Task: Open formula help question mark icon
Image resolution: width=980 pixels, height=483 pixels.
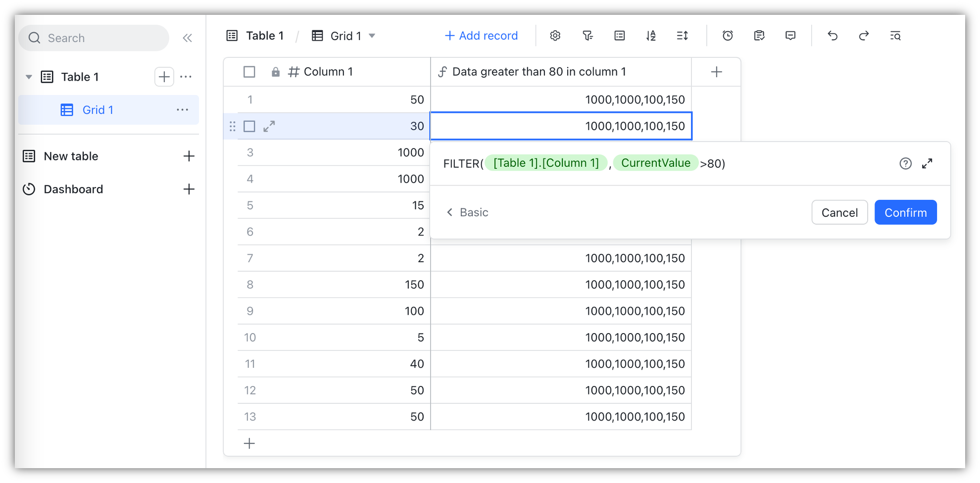Action: point(905,164)
